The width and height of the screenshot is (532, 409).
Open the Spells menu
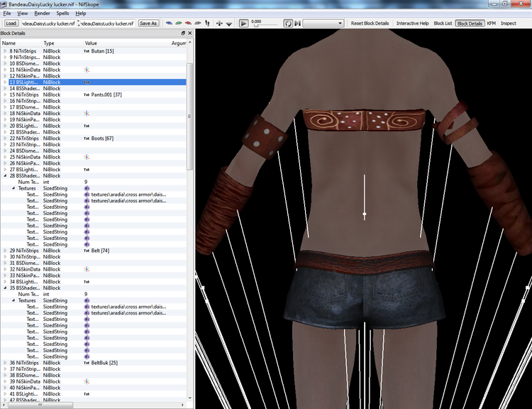[x=62, y=13]
